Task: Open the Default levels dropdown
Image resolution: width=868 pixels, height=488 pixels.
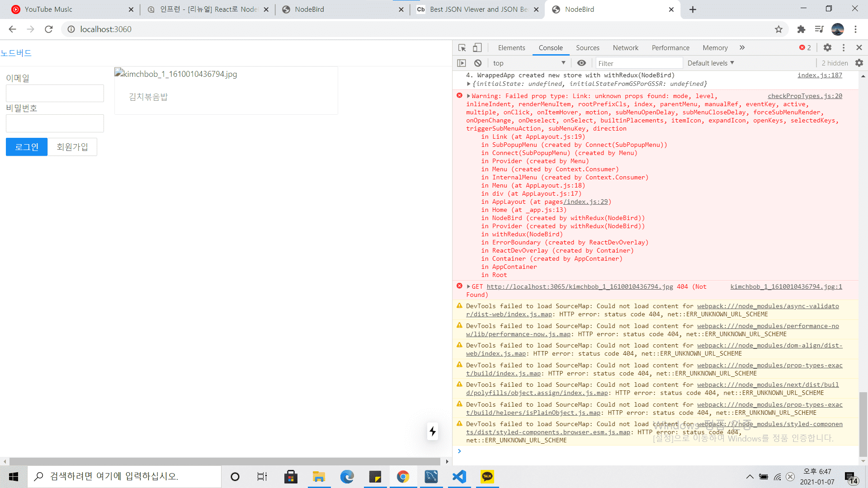Action: point(711,63)
